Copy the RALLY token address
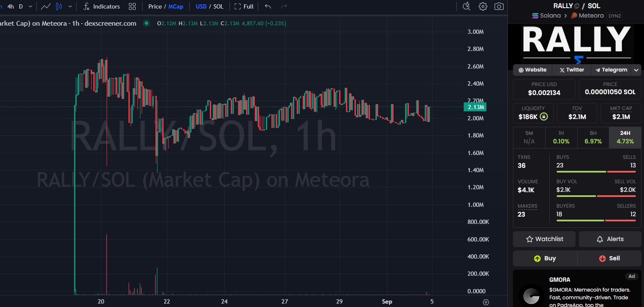Screen dimensions: 644x307 [x=577, y=6]
